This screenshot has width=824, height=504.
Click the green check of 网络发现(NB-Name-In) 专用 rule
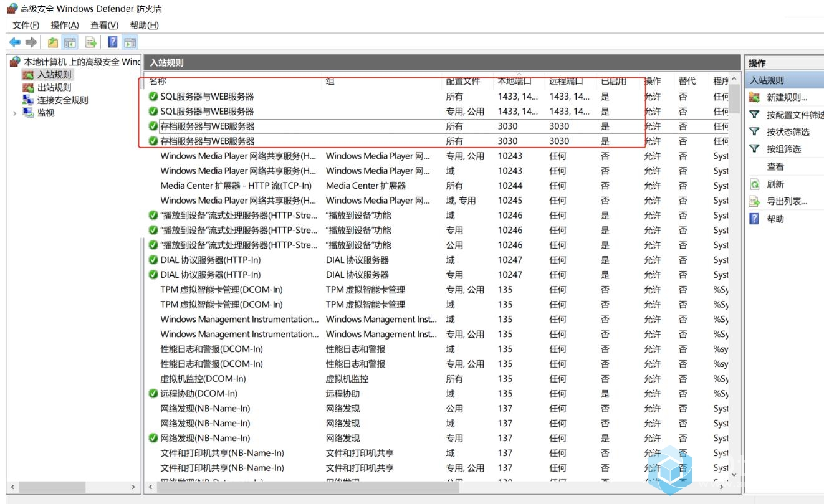(x=153, y=438)
